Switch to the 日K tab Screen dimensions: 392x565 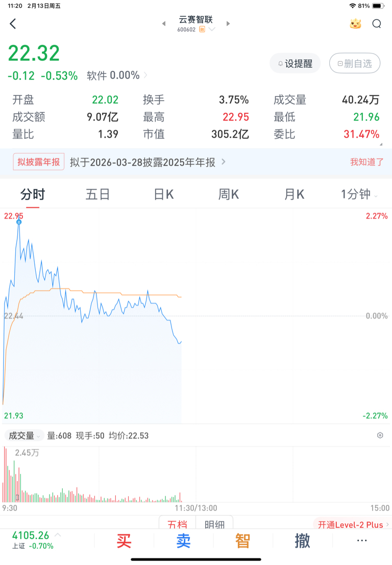[164, 195]
